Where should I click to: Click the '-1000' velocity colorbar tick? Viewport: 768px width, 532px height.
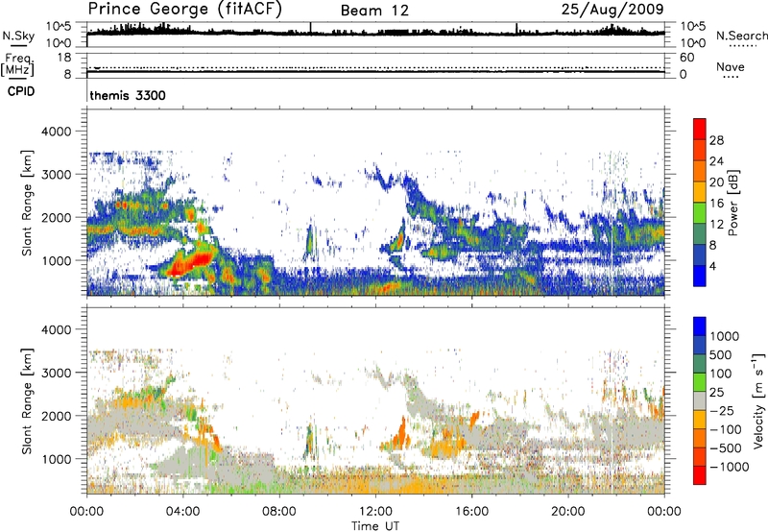point(729,467)
